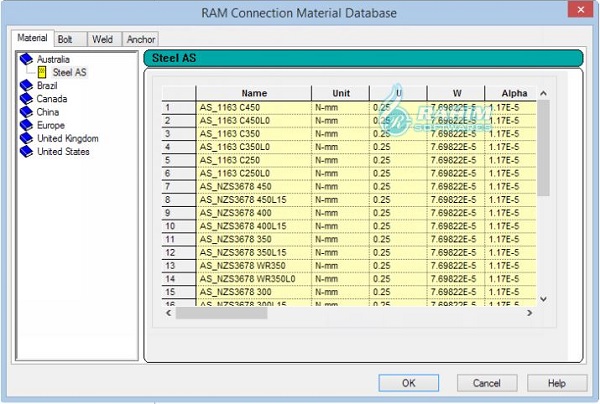
Task: Click the Europe book icon
Action: (x=27, y=125)
